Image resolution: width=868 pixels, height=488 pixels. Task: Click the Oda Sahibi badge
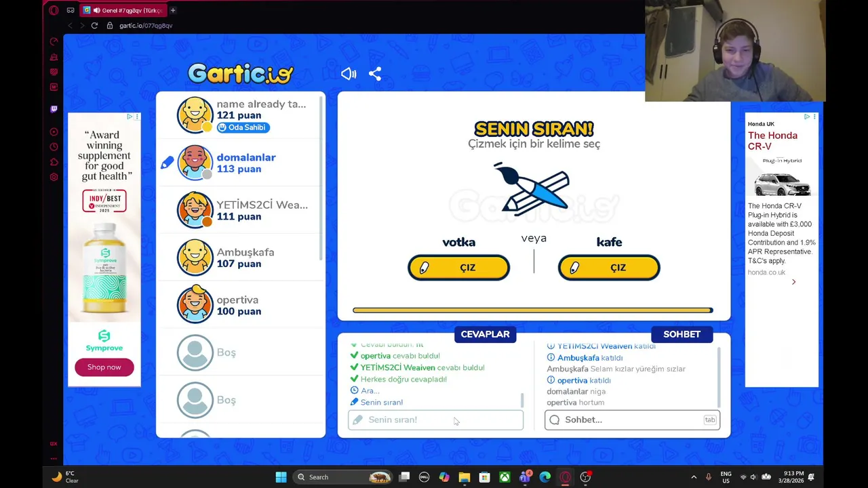(243, 127)
